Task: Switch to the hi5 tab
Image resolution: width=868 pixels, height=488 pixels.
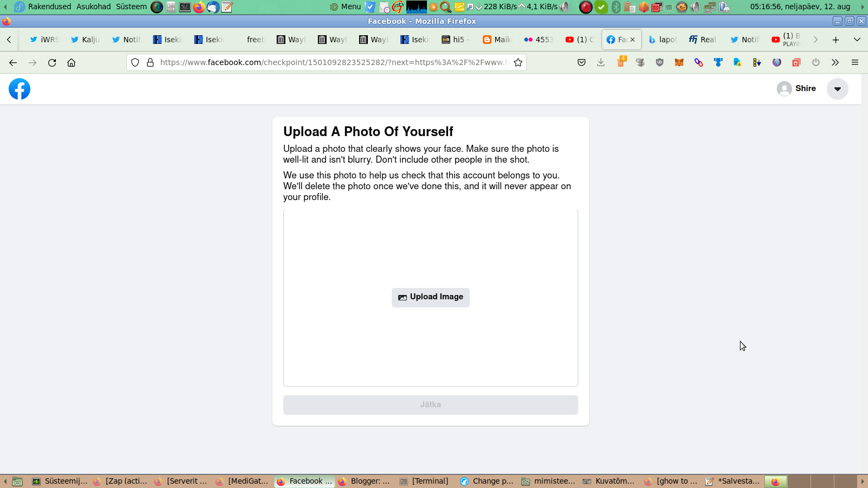Action: (x=457, y=40)
